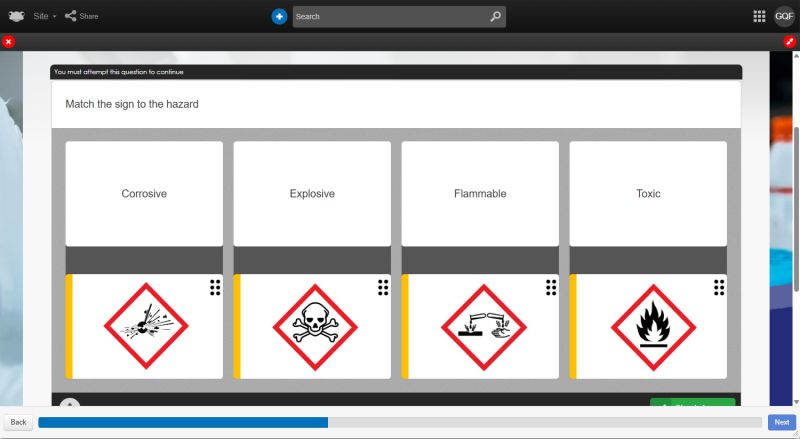Focus the Search input field
Screen dimensions: 800x439
[390, 17]
